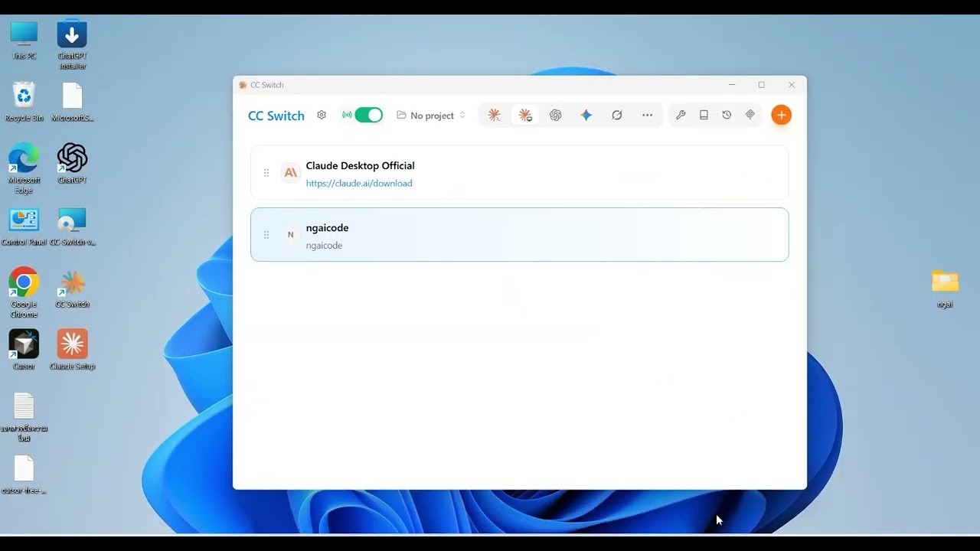
Task: Open the wrench tools icon
Action: click(681, 115)
